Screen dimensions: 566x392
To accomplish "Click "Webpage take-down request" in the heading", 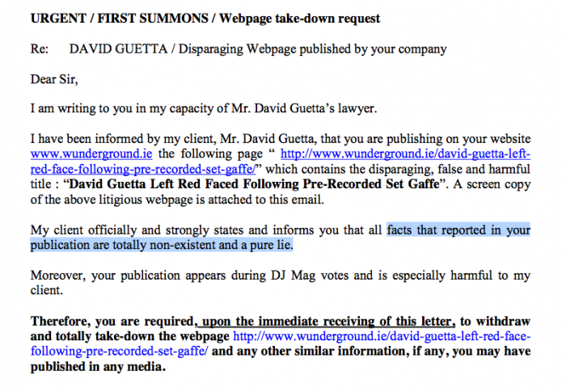I will [300, 18].
